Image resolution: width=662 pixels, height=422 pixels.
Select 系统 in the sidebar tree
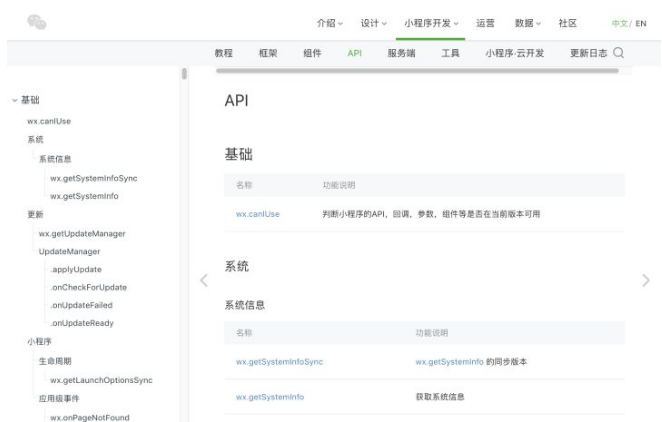tap(35, 140)
